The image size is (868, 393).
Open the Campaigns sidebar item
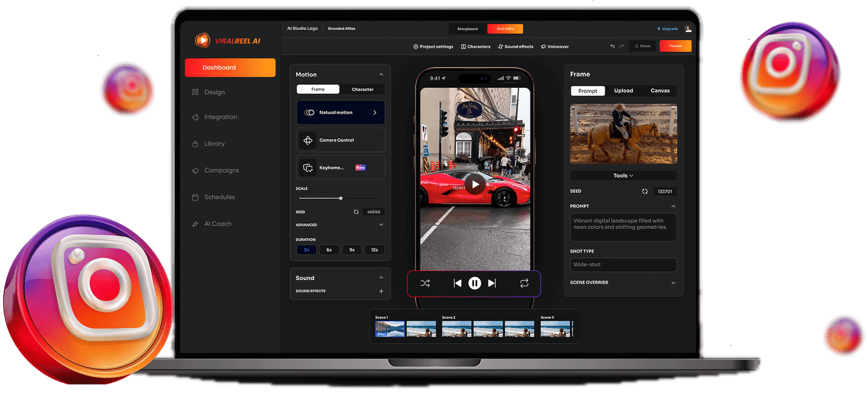tap(215, 170)
